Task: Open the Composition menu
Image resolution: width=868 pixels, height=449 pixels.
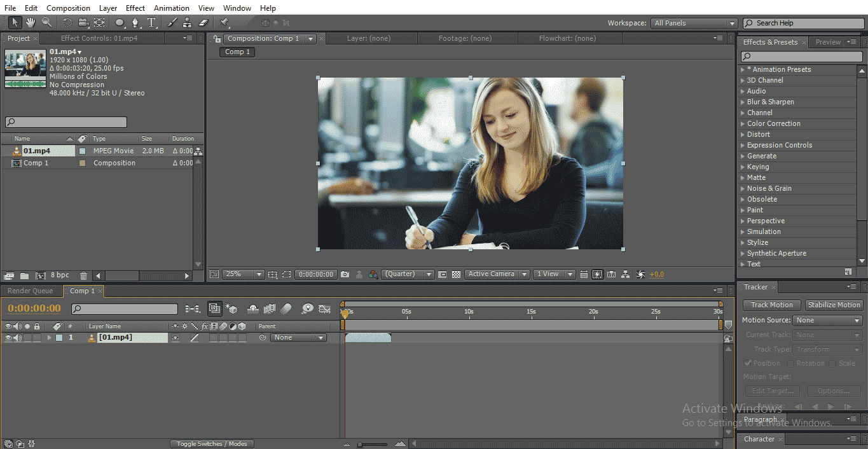Action: click(x=68, y=8)
